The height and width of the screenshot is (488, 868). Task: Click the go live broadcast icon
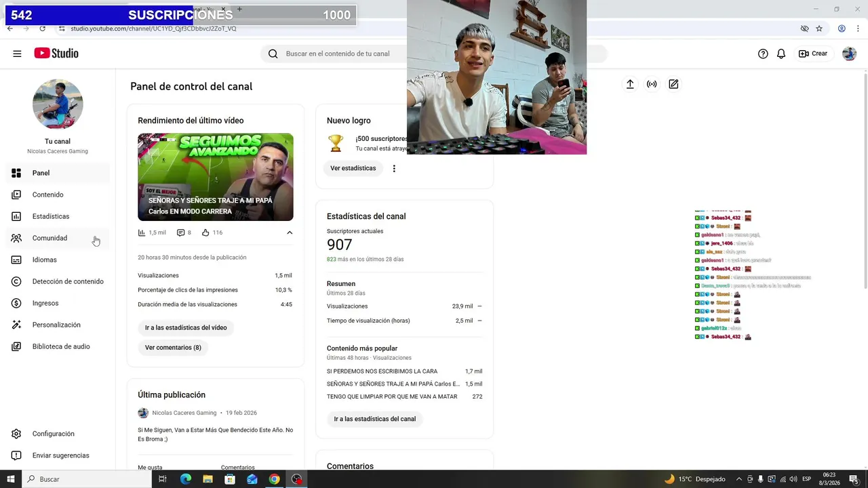[652, 84]
